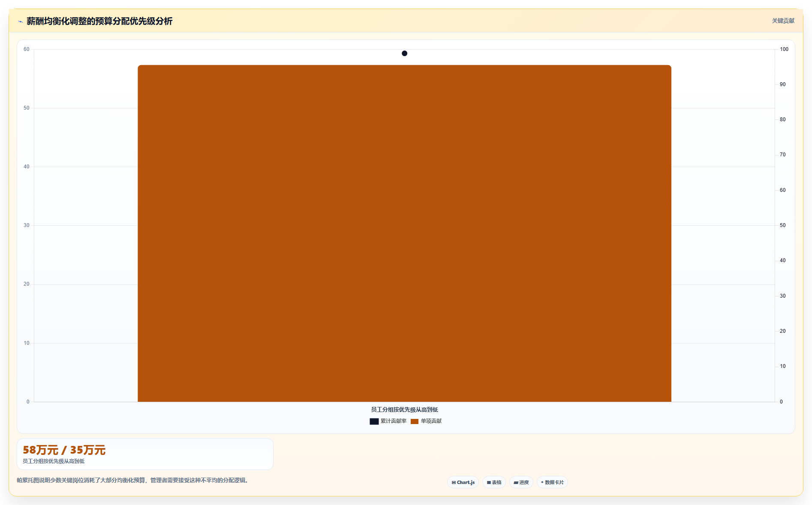Click the 表格 tag pill

(x=494, y=482)
